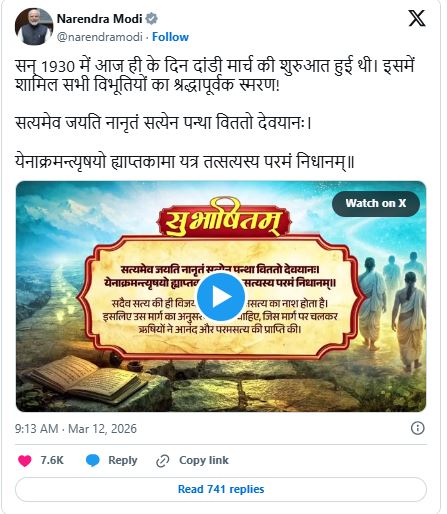Open Narendra Modi's profile avatar
Viewport: 447px width, 514px height.
coord(34,27)
